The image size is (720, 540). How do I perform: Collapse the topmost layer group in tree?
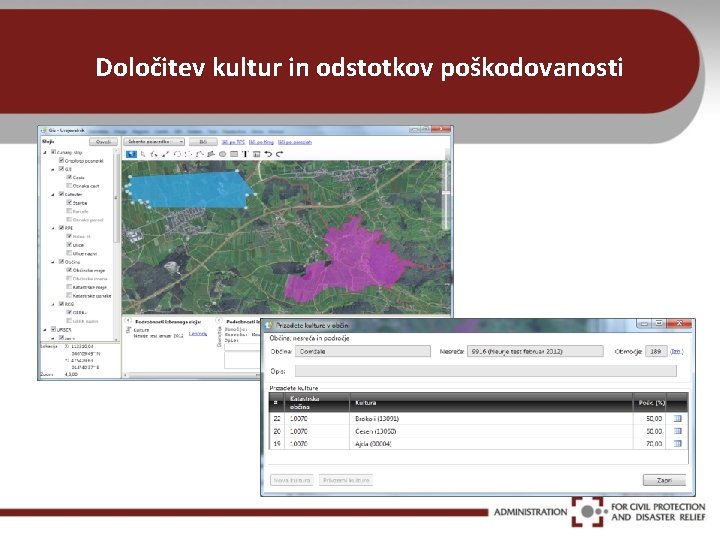pos(45,152)
